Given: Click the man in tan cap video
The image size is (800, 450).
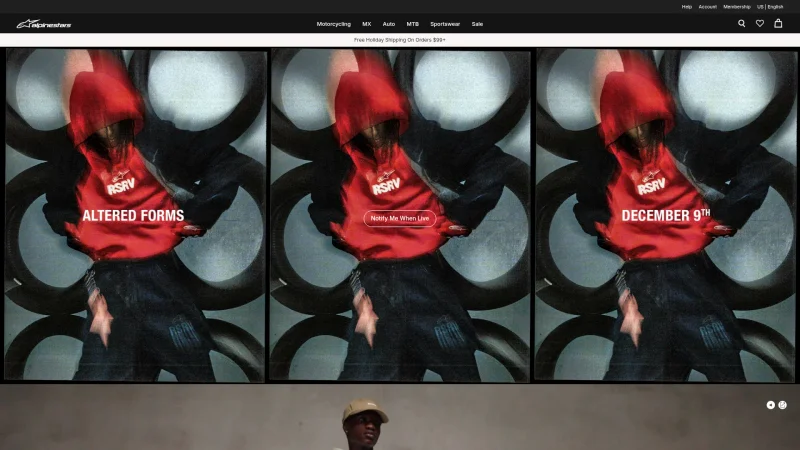Looking at the screenshot, I should tap(400, 417).
